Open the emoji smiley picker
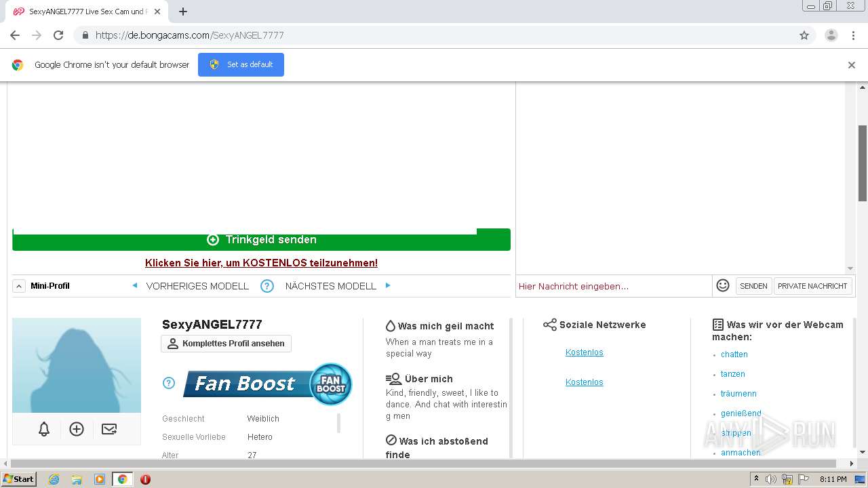This screenshot has width=868, height=488. (723, 285)
